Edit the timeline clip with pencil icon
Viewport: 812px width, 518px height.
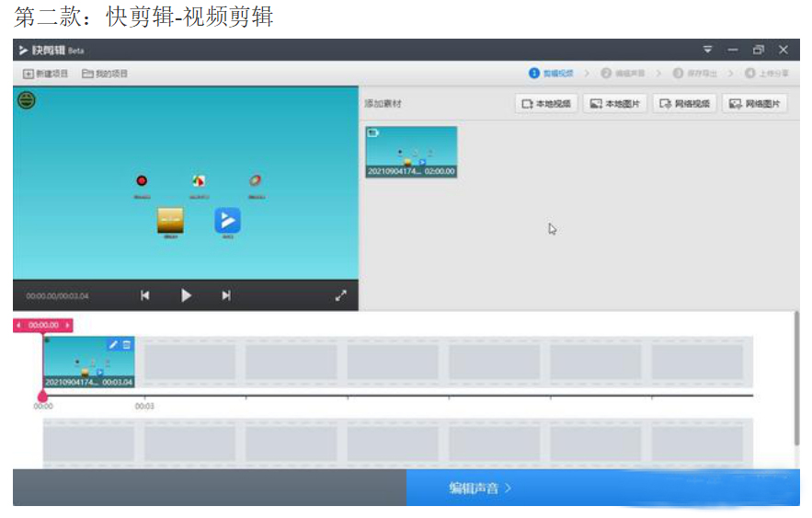[113, 344]
